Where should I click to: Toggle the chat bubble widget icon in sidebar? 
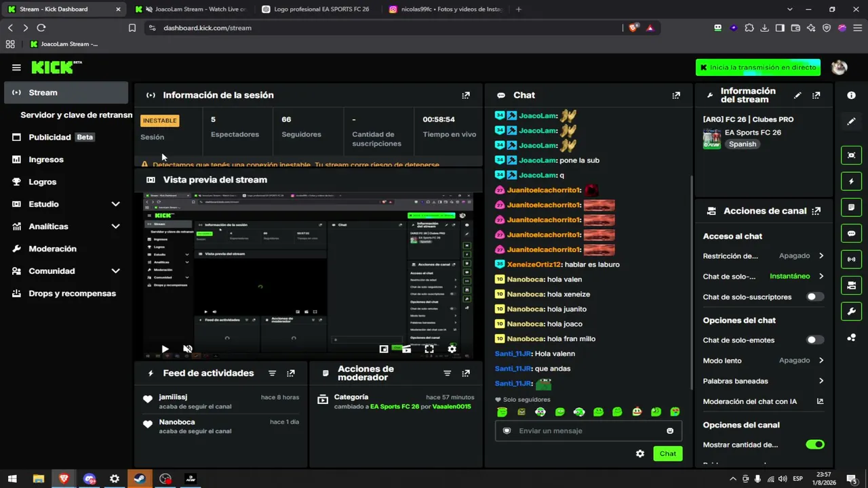[x=852, y=234]
